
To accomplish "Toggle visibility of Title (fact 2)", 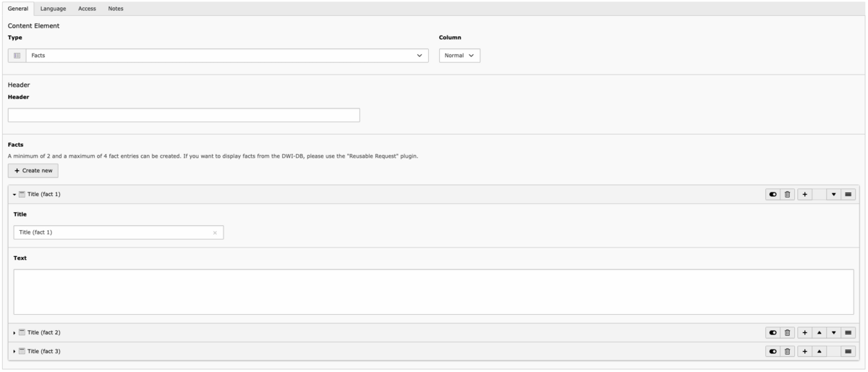I will tap(773, 332).
